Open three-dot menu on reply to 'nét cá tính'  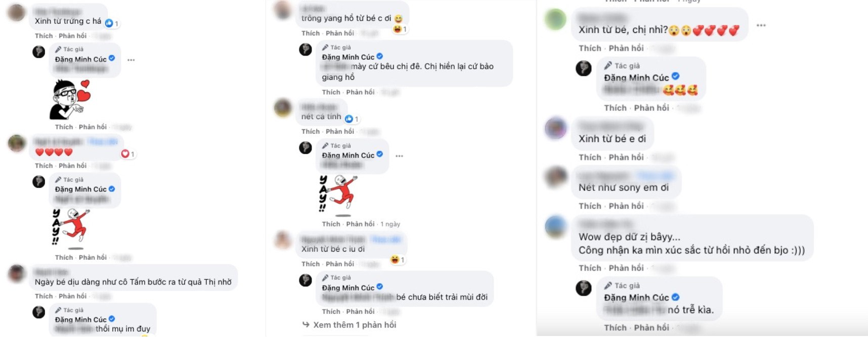tap(399, 156)
